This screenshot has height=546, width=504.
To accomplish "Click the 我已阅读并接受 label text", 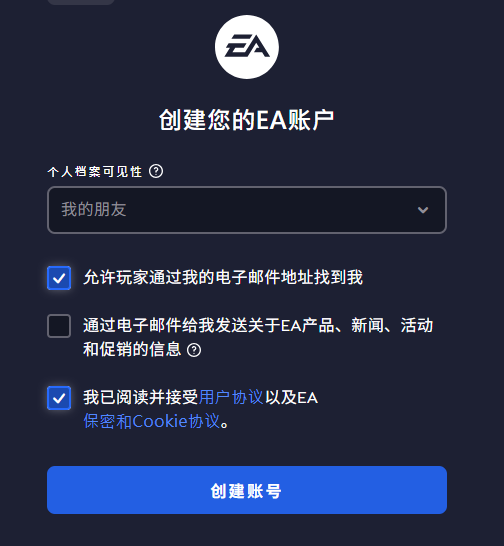I will [141, 397].
